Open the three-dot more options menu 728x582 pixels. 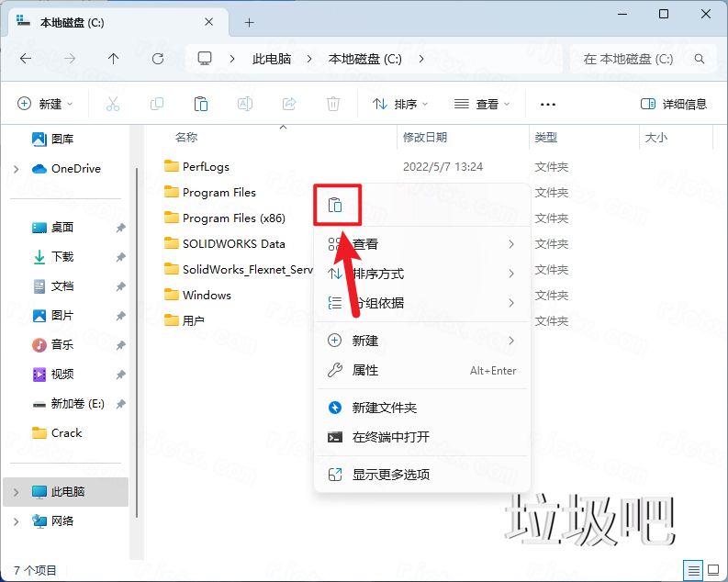click(548, 104)
